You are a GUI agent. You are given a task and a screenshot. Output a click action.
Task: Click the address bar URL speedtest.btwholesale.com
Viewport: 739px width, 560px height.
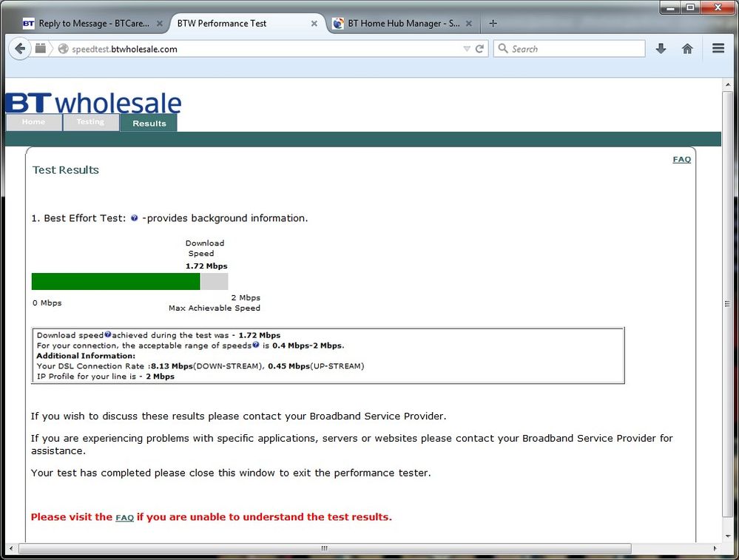coord(124,49)
